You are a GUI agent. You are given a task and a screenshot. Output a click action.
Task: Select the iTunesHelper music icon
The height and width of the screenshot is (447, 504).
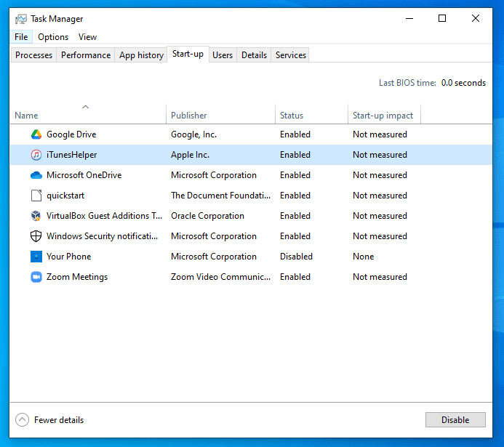coord(36,155)
